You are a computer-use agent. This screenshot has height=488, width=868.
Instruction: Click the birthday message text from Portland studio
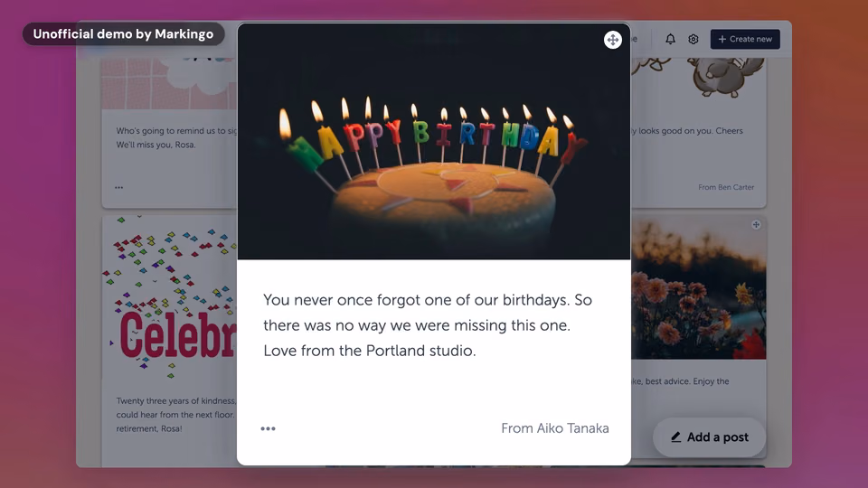428,325
